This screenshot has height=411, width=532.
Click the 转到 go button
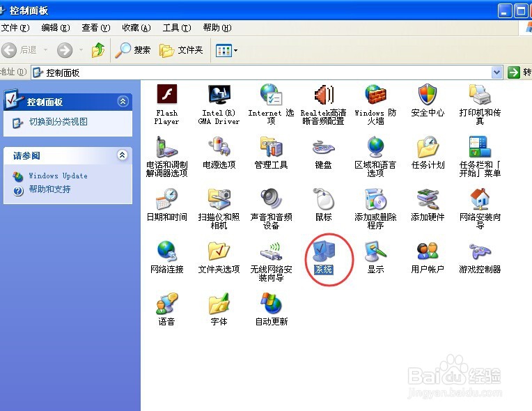coord(519,72)
